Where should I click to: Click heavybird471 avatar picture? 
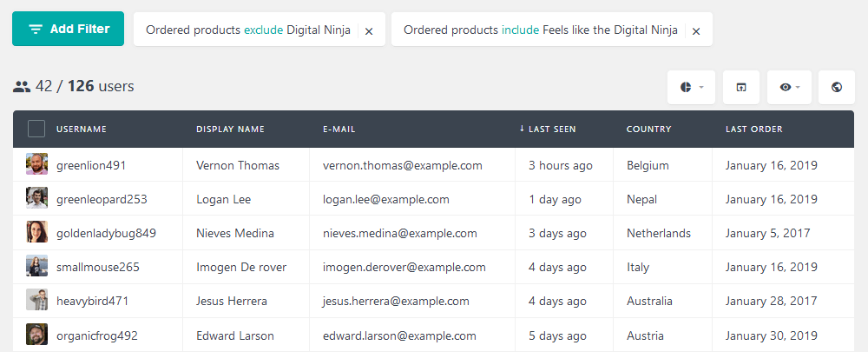(x=36, y=300)
